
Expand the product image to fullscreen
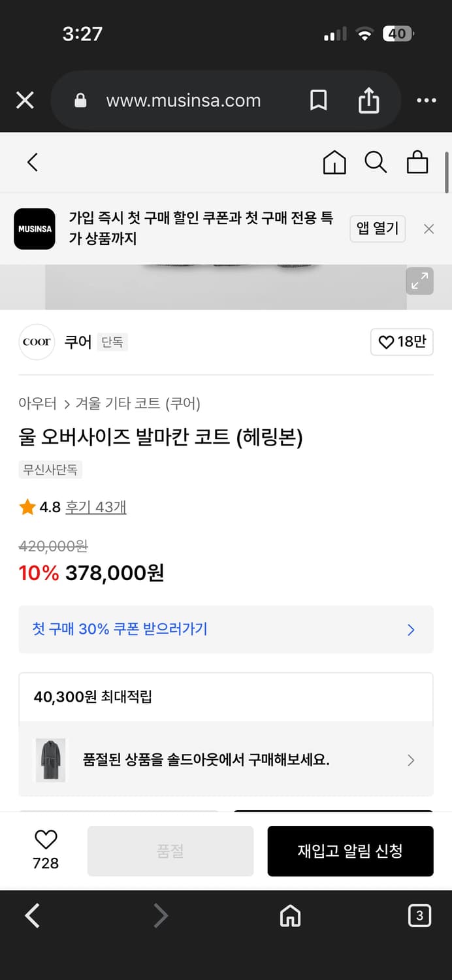point(420,281)
